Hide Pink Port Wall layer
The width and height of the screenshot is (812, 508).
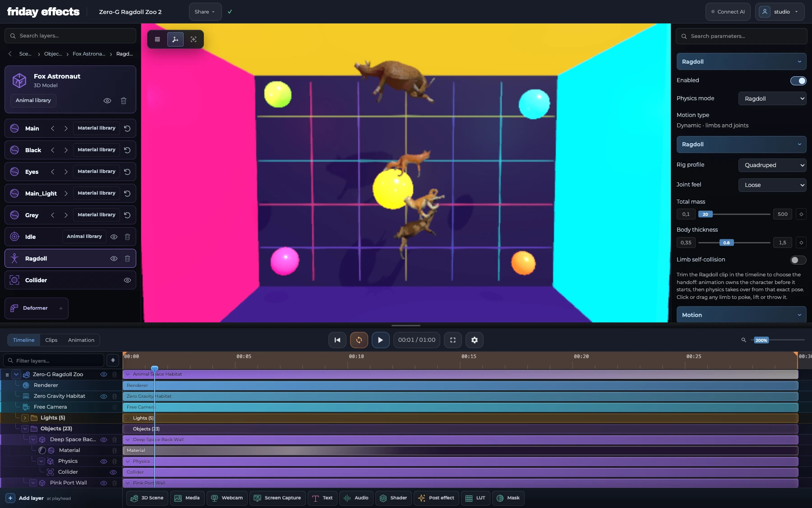coord(103,483)
